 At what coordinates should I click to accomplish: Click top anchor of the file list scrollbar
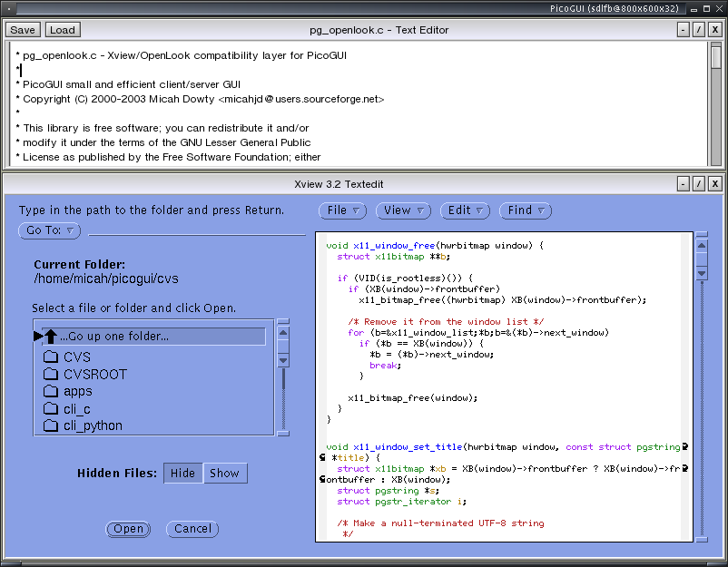point(283,321)
